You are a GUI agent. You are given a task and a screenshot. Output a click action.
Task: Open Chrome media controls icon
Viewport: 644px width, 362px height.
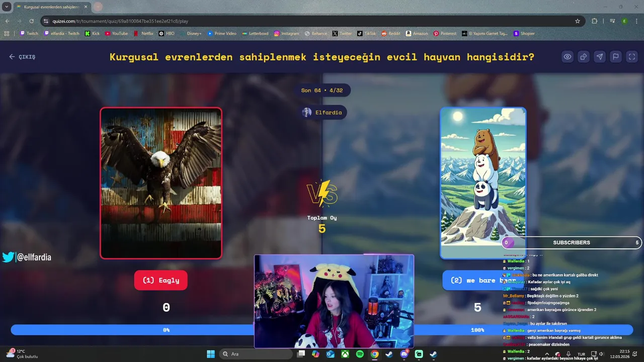click(612, 21)
